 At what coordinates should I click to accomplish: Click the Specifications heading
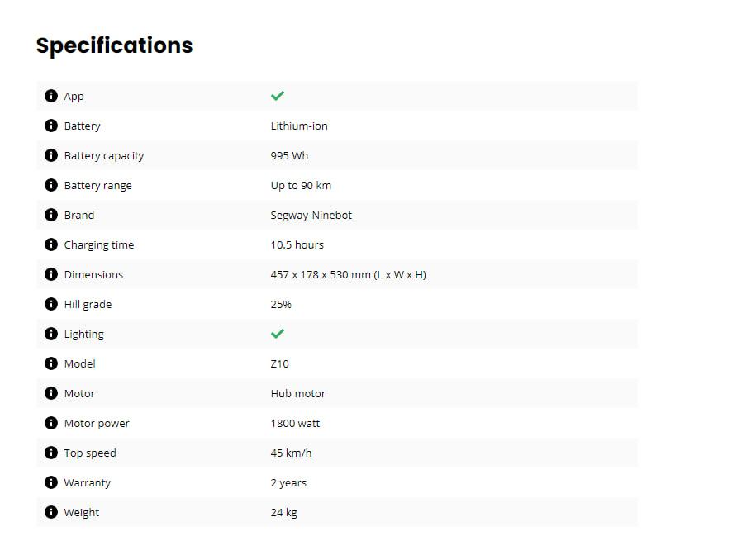tap(114, 45)
